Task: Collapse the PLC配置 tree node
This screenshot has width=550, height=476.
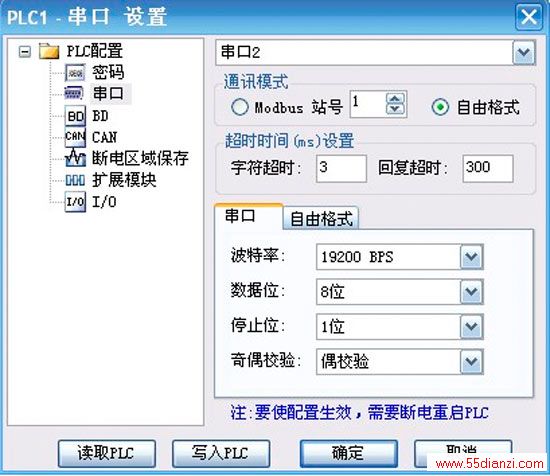Action: (24, 52)
